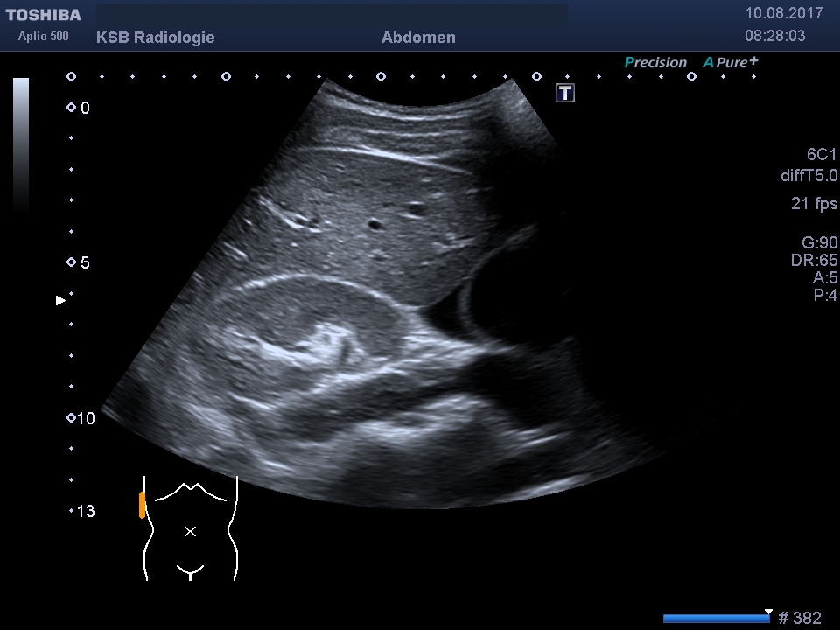Select the orange probe position marker on body diagram

142,505
